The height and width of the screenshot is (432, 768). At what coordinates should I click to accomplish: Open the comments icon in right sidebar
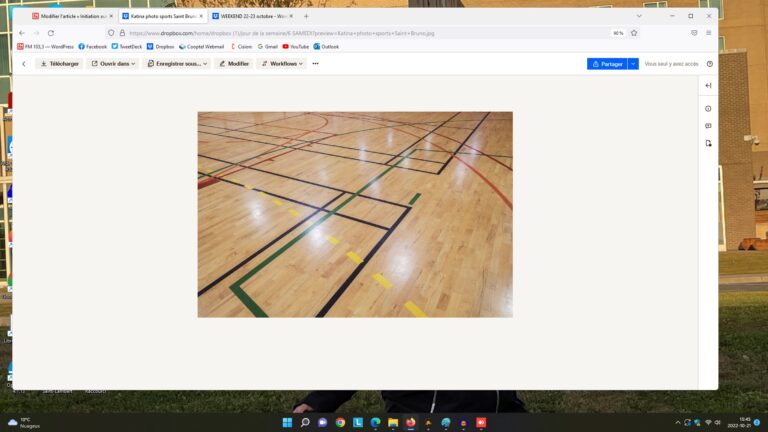(708, 126)
